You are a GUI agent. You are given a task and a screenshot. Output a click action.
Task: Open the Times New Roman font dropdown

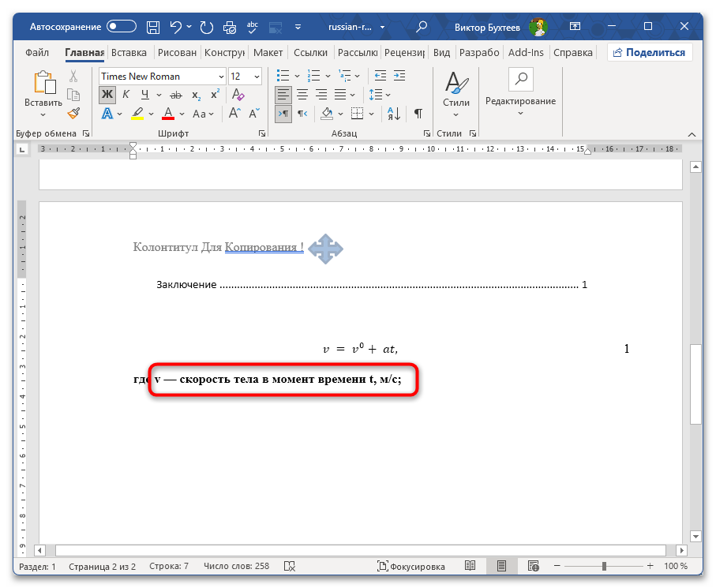click(x=221, y=77)
